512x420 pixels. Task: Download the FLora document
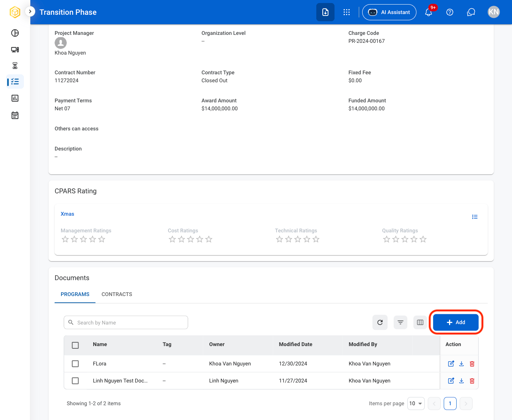(x=462, y=364)
